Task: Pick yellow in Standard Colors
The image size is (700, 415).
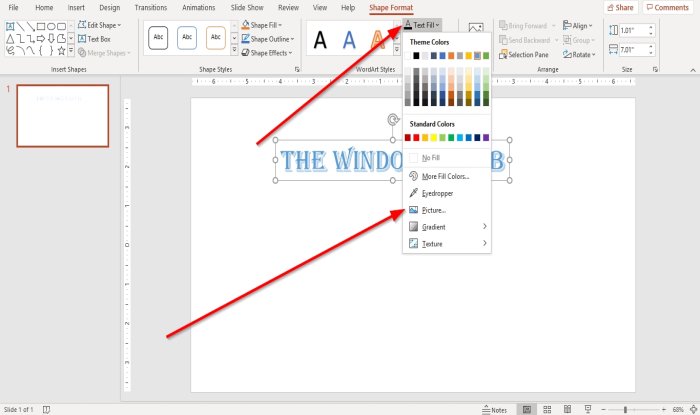Action: (433, 137)
